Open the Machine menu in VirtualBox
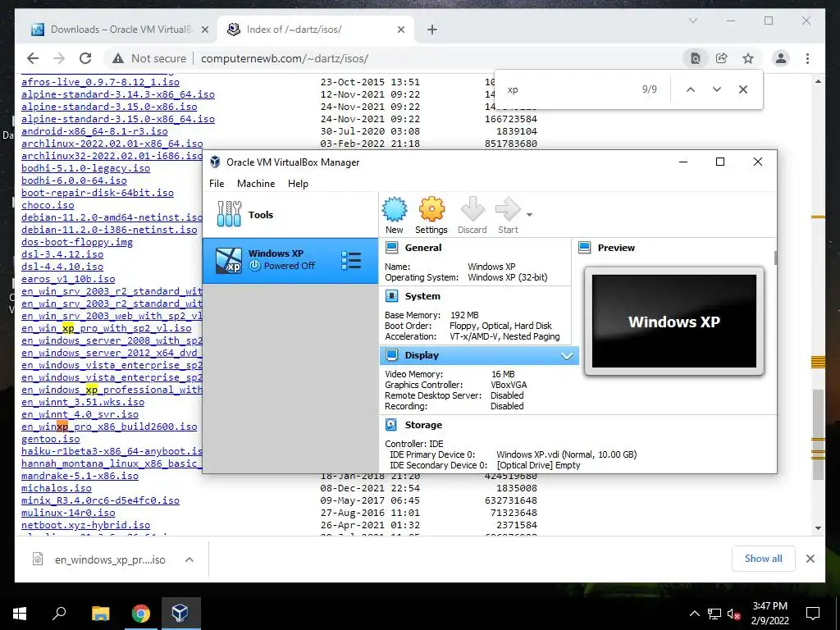Viewport: 840px width, 630px height. 256,183
